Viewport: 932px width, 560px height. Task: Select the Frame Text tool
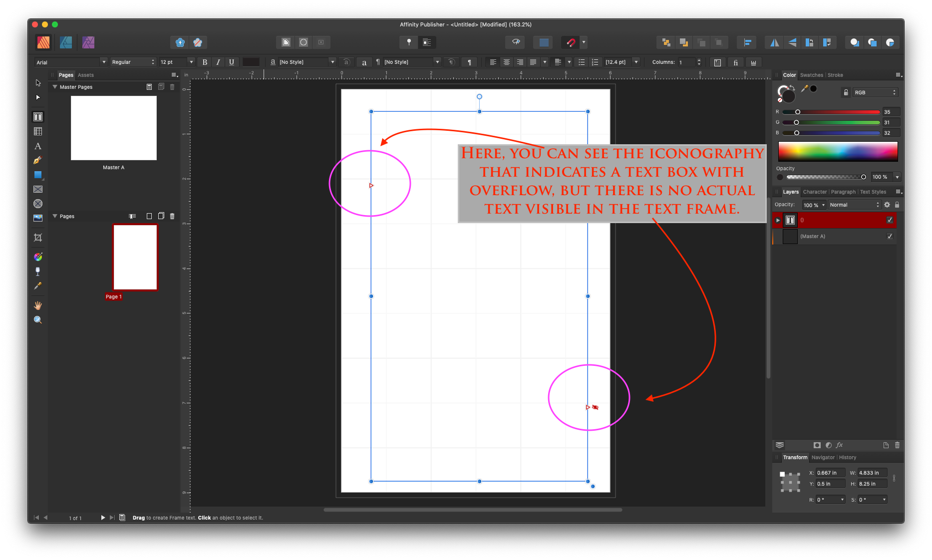pyautogui.click(x=38, y=117)
